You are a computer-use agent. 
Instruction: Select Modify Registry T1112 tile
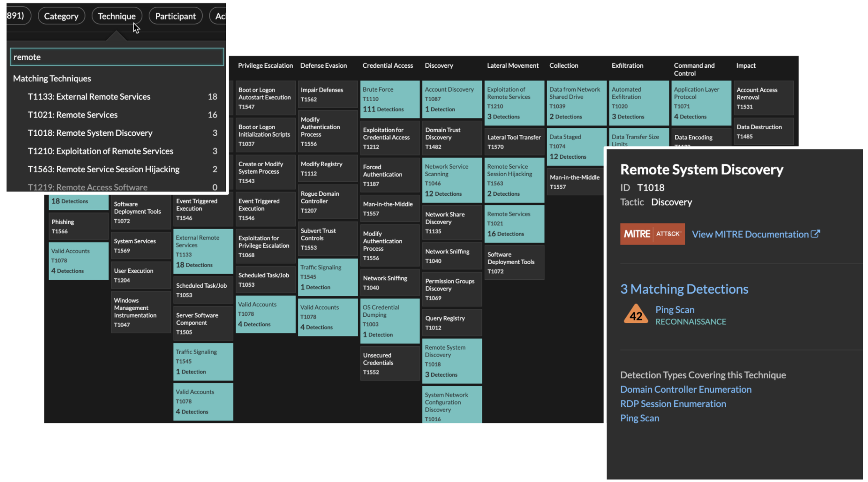(x=328, y=169)
